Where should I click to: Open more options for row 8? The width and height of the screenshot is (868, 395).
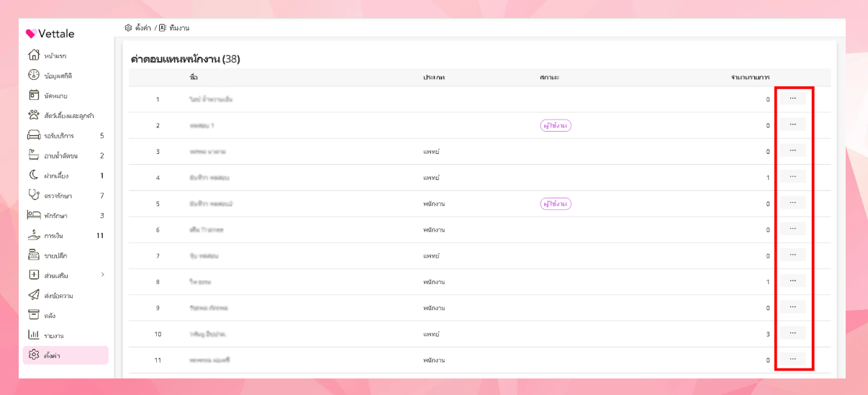click(792, 281)
